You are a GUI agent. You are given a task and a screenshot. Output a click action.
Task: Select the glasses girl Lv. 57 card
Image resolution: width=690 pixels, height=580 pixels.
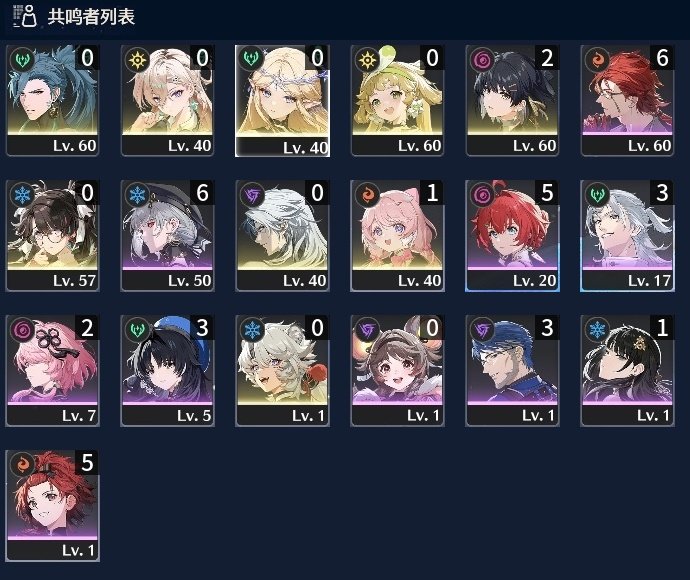[x=52, y=235]
